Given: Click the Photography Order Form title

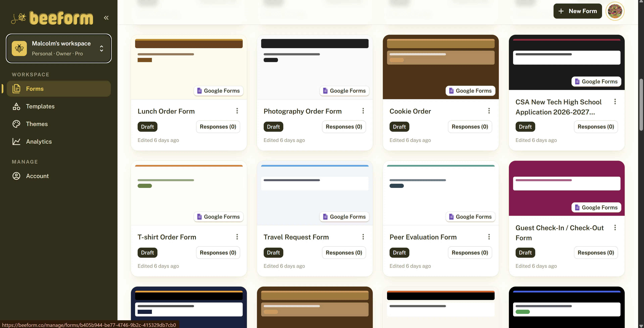Looking at the screenshot, I should (302, 111).
